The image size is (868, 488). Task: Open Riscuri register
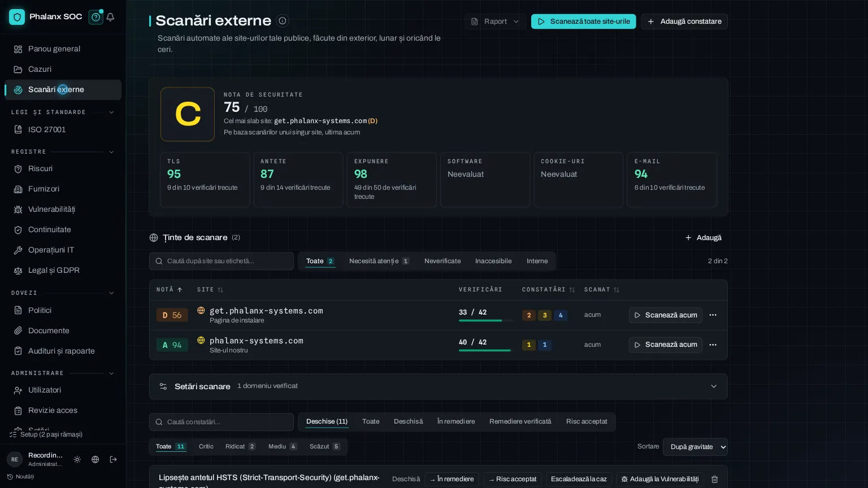coord(63,169)
